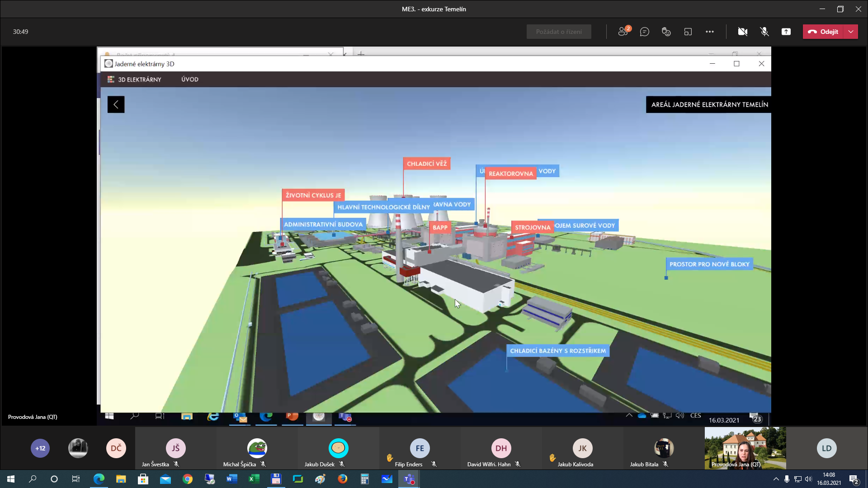Select Jakub Dušek participant tile
This screenshot has height=488, width=868.
pos(339,448)
